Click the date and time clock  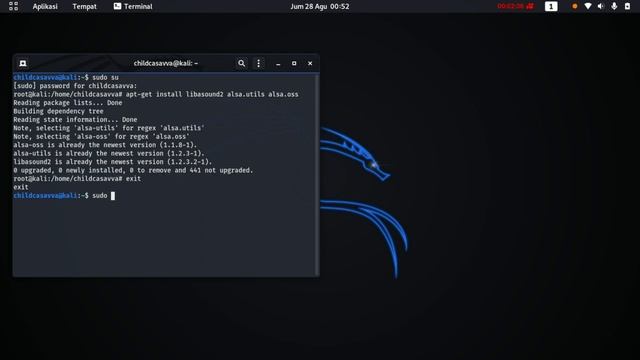320,7
